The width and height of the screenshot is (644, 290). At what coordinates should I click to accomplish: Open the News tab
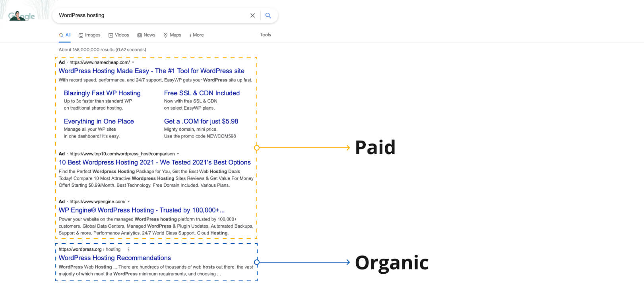(146, 35)
